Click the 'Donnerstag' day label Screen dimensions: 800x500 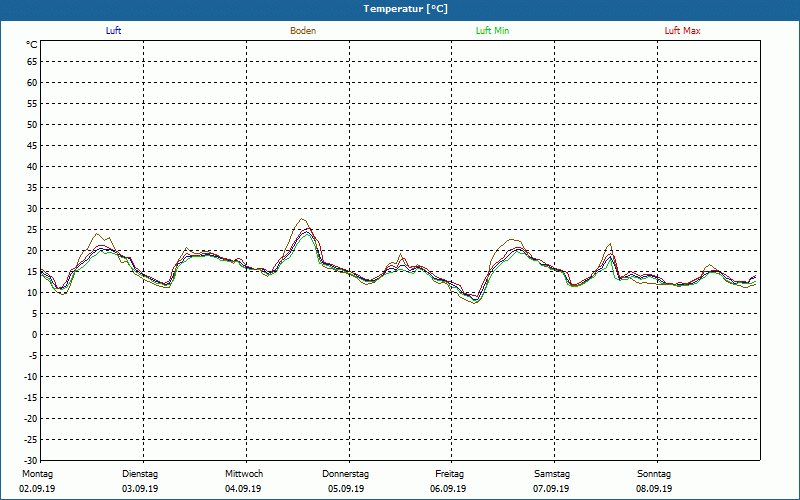coord(345,474)
